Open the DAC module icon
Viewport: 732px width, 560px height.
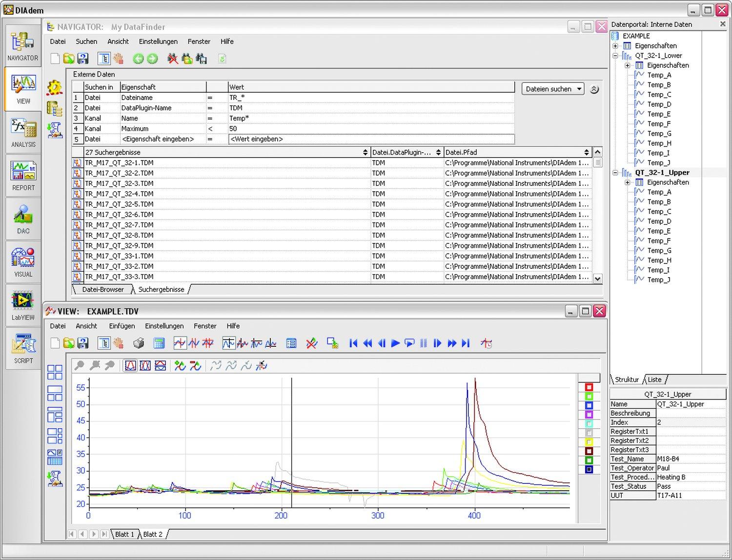(x=23, y=219)
